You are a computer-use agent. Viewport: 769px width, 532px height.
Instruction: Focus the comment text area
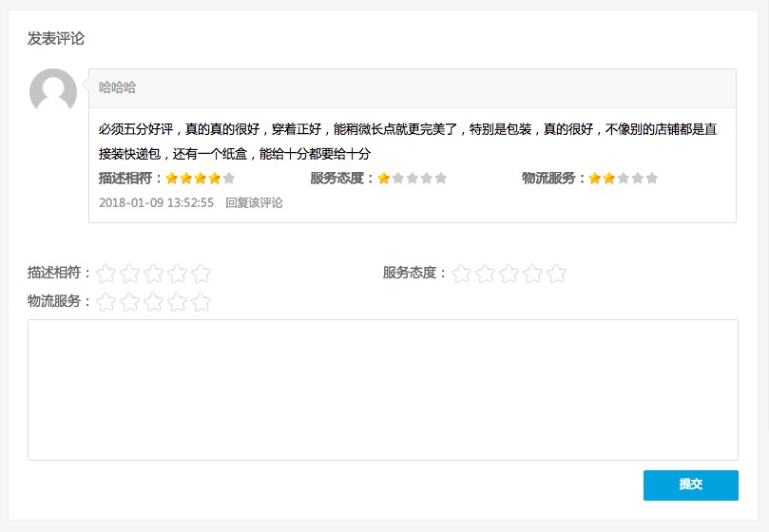(383, 389)
